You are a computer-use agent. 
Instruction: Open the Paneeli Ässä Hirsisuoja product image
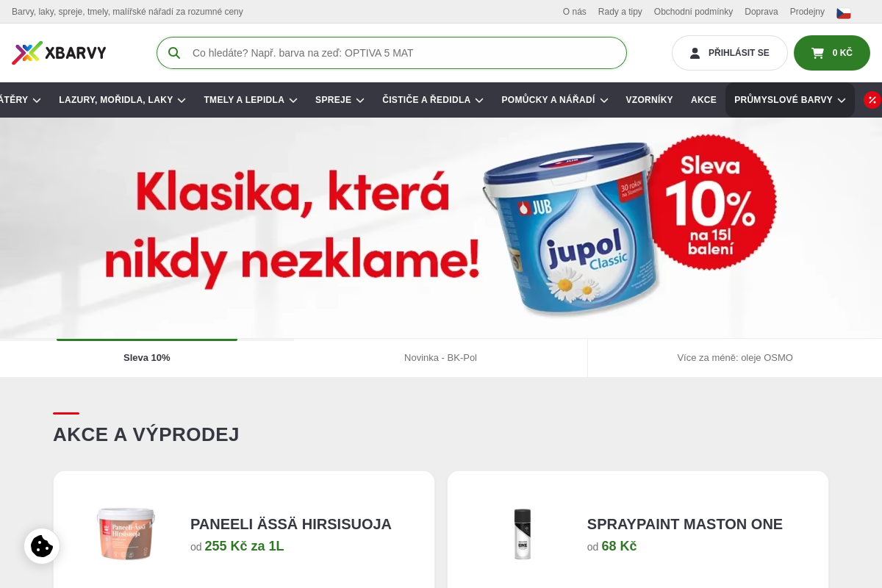click(x=126, y=534)
